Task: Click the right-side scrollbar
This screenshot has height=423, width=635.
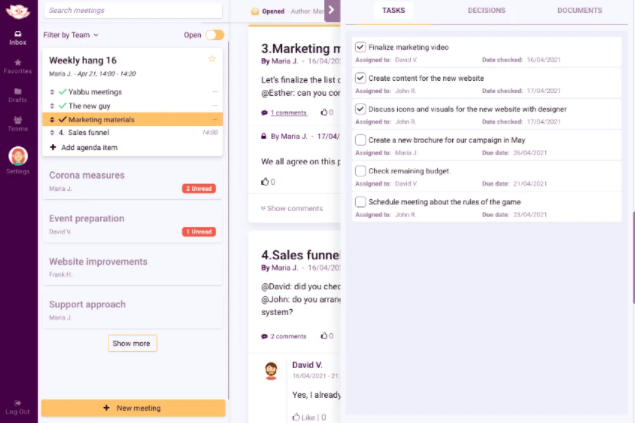Action: click(x=633, y=257)
